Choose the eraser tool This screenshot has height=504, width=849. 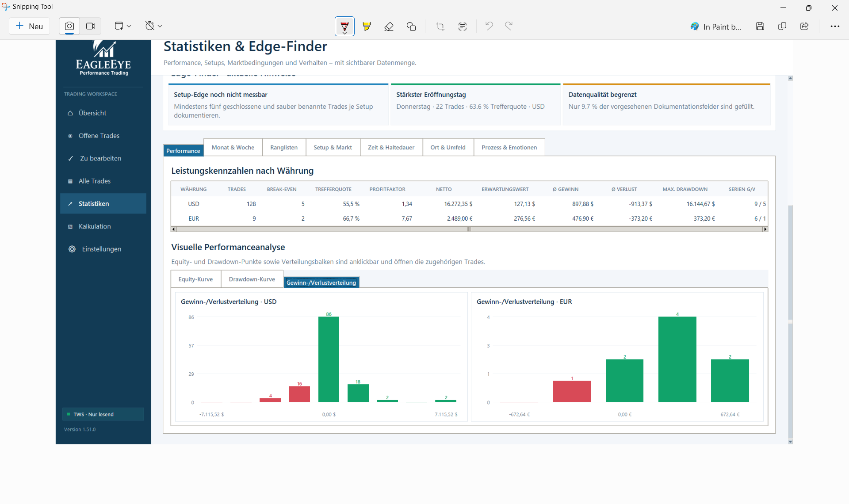tap(389, 27)
